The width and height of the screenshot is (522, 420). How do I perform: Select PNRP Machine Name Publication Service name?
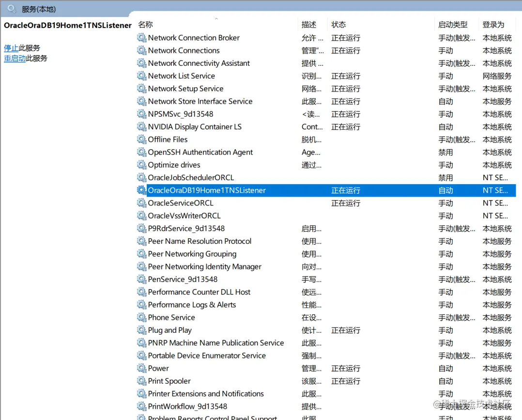click(216, 342)
